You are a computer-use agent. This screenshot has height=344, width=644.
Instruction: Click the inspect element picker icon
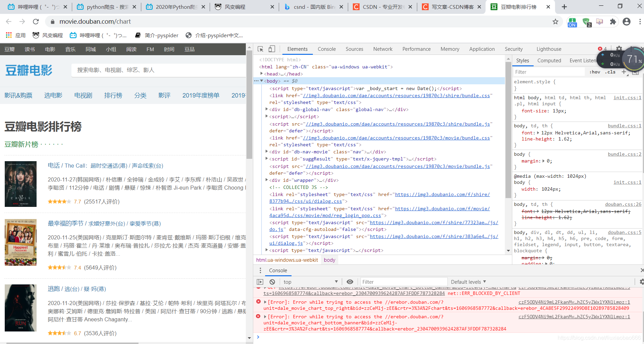260,49
